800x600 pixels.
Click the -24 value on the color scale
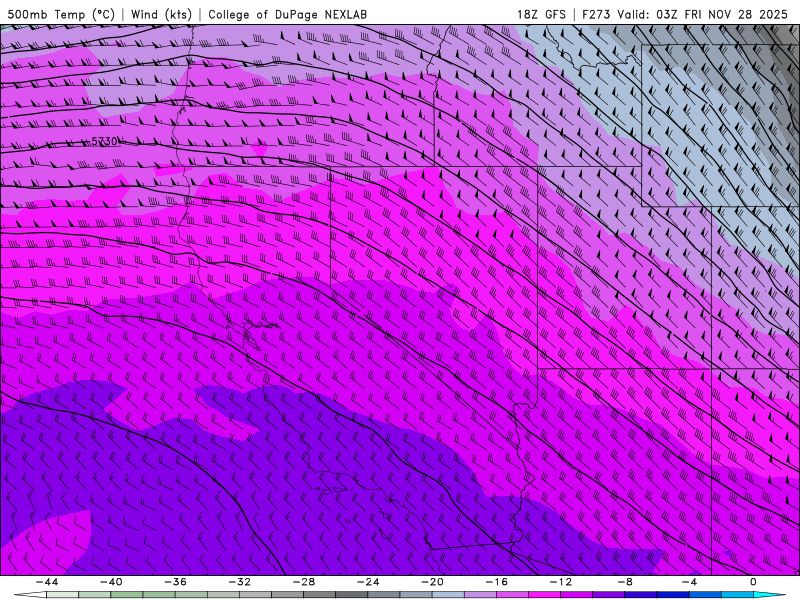click(368, 582)
